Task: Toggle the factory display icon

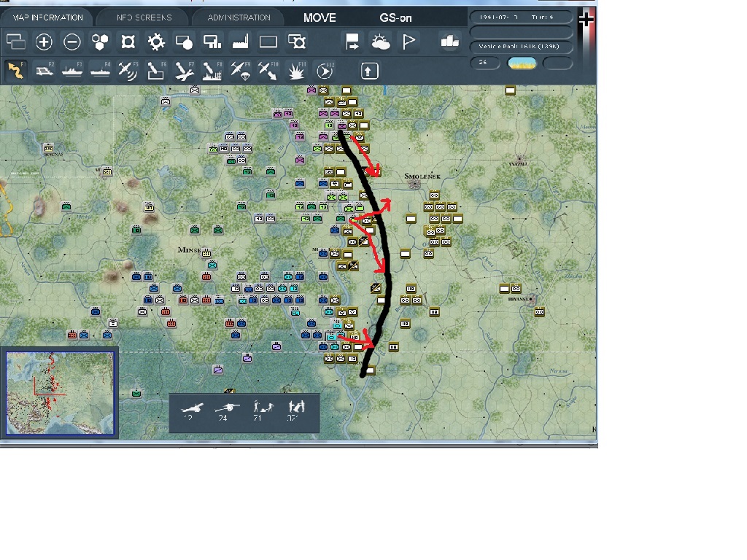Action: [x=241, y=42]
